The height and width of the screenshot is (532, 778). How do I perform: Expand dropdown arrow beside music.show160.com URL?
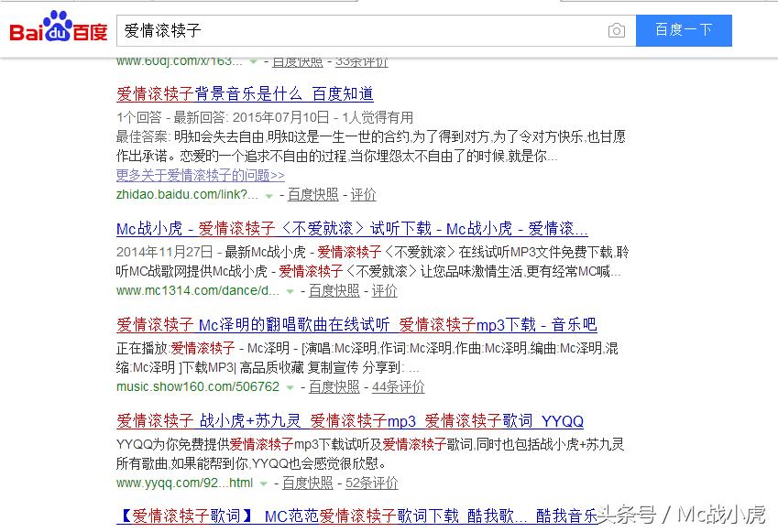coord(290,388)
